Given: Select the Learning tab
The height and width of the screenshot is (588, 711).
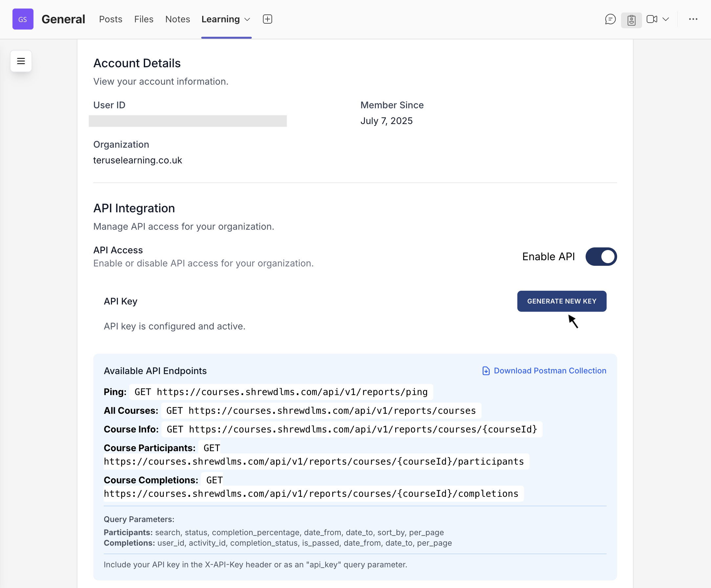Looking at the screenshot, I should pos(220,19).
